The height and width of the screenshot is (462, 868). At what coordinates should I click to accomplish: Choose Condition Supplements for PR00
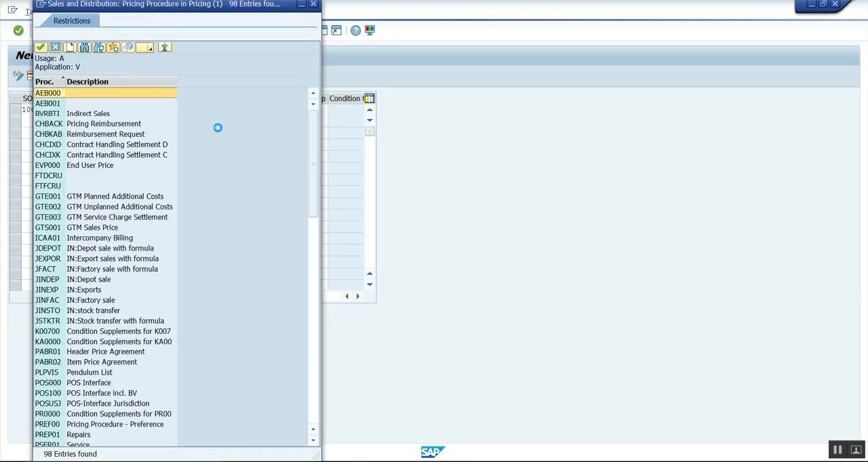tap(106, 414)
